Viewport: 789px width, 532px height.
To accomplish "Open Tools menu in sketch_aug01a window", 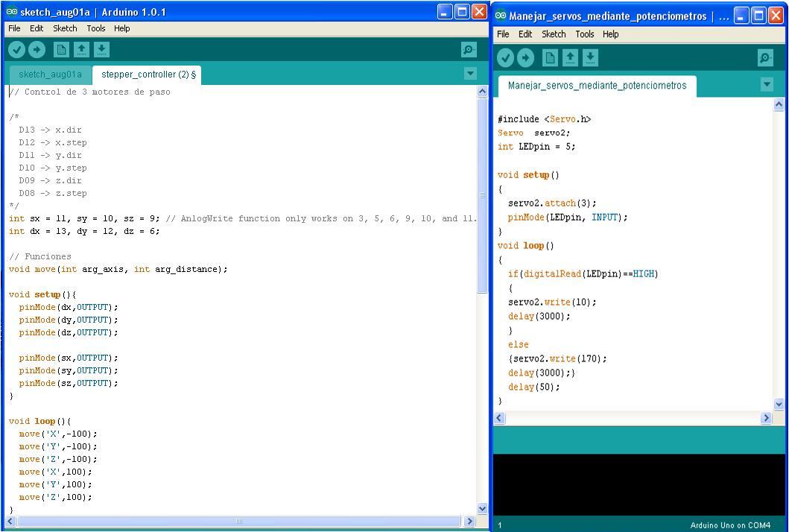I will [x=95, y=28].
